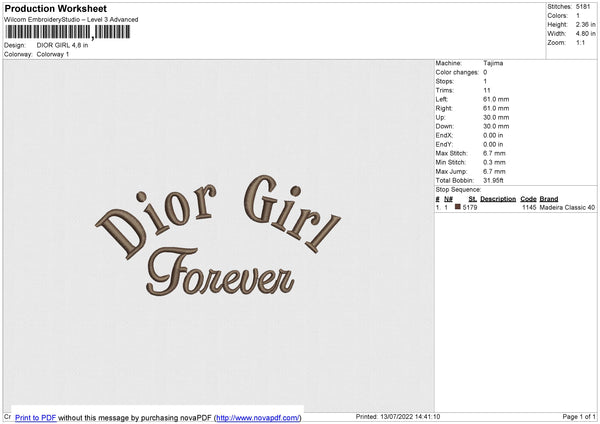Click the 'St.' column header

472,199
